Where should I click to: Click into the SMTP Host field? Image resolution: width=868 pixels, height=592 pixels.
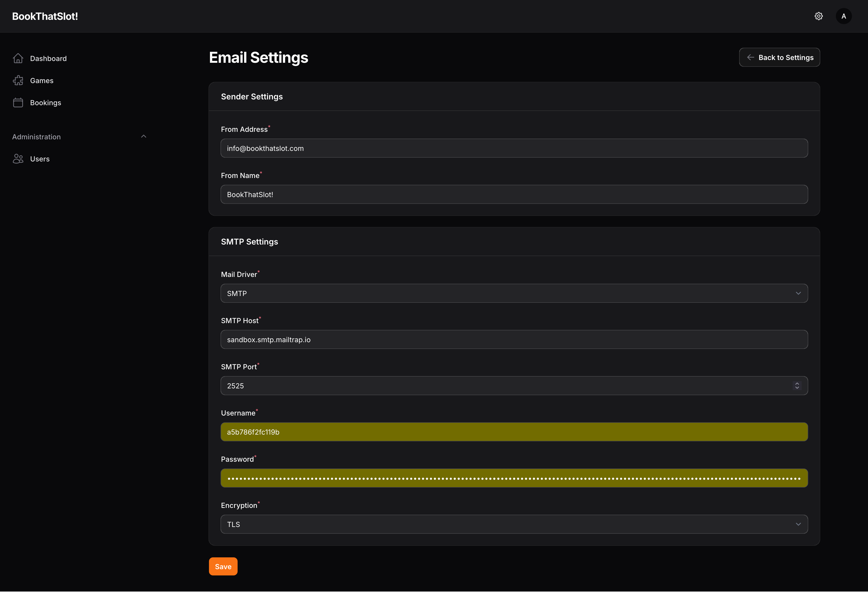514,340
